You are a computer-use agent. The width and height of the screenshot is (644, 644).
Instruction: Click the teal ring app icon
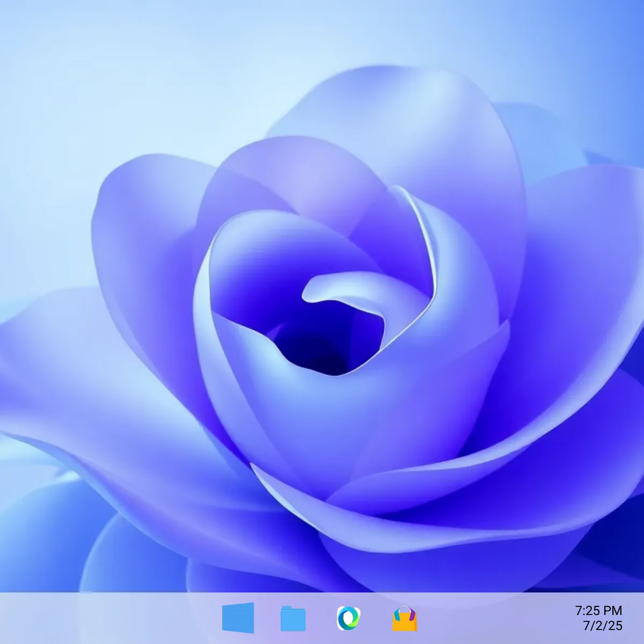[x=348, y=618]
